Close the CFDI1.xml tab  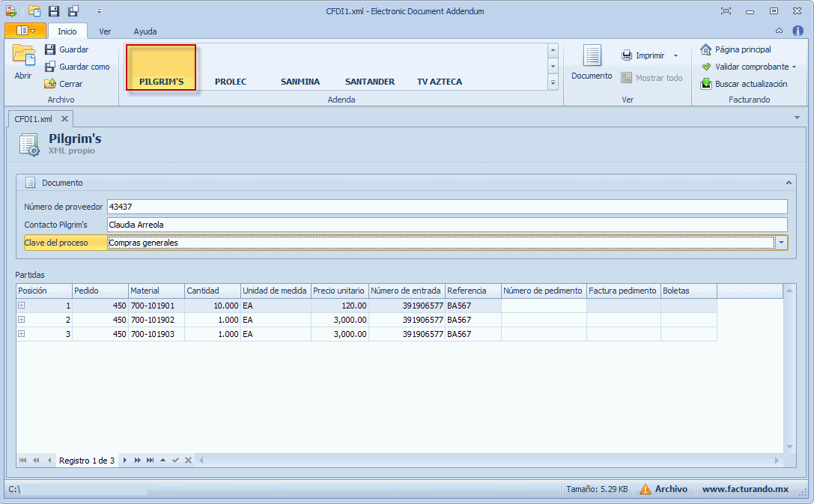click(x=64, y=119)
